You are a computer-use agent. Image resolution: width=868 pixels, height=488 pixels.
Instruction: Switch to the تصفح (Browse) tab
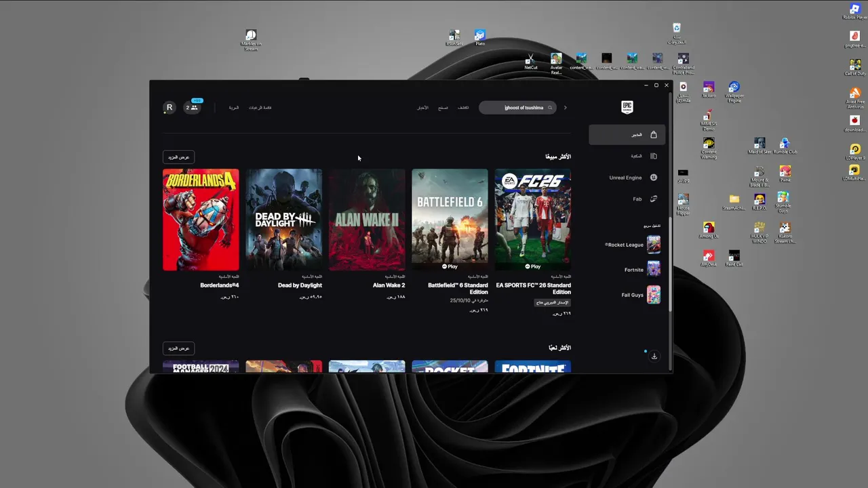point(443,108)
